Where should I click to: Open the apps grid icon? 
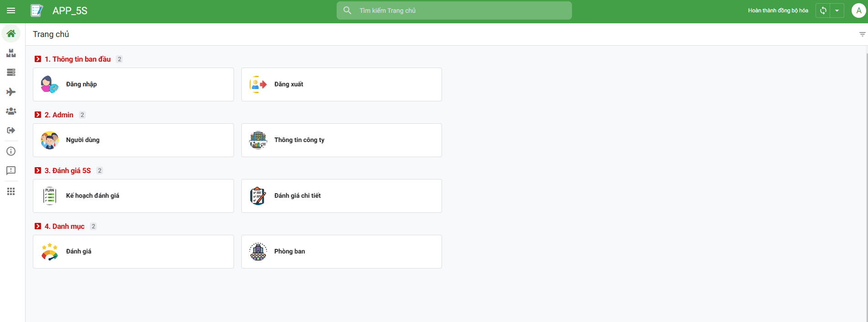11,192
